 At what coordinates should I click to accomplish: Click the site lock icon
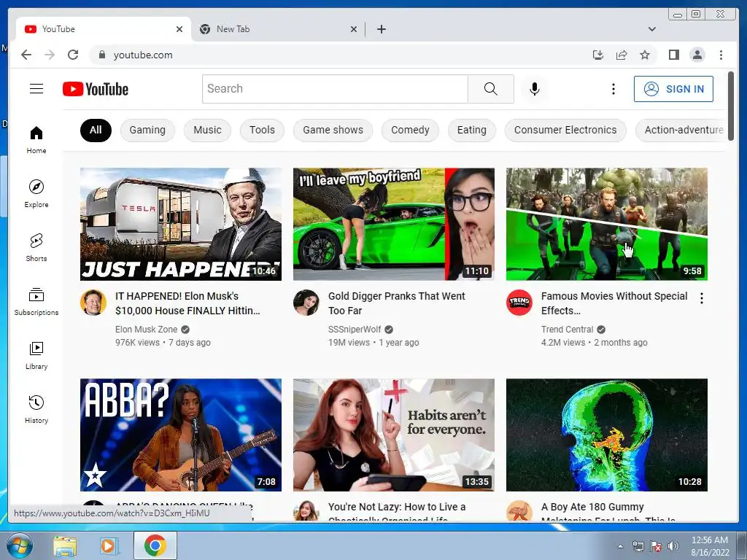coord(101,55)
